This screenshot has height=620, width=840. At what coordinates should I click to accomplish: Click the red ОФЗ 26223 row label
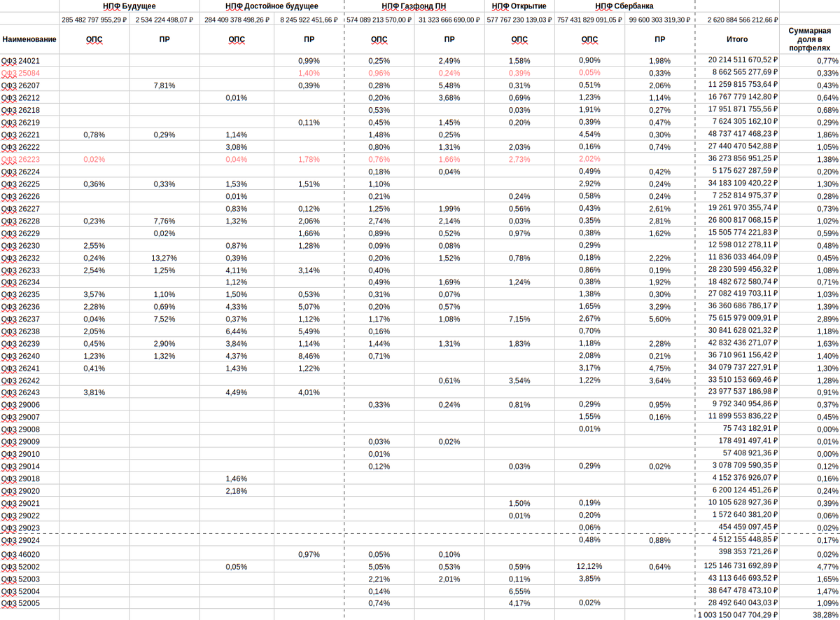[x=20, y=159]
